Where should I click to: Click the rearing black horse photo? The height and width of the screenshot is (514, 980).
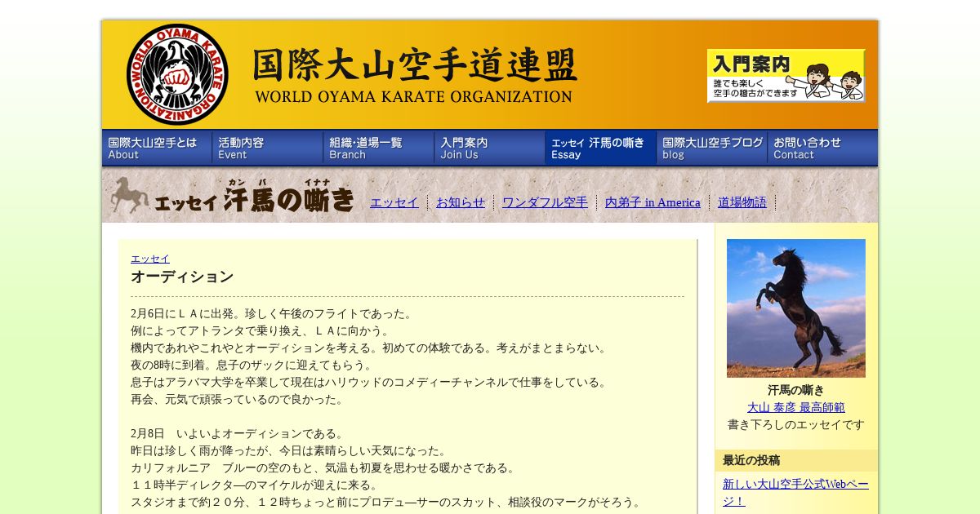click(x=796, y=308)
